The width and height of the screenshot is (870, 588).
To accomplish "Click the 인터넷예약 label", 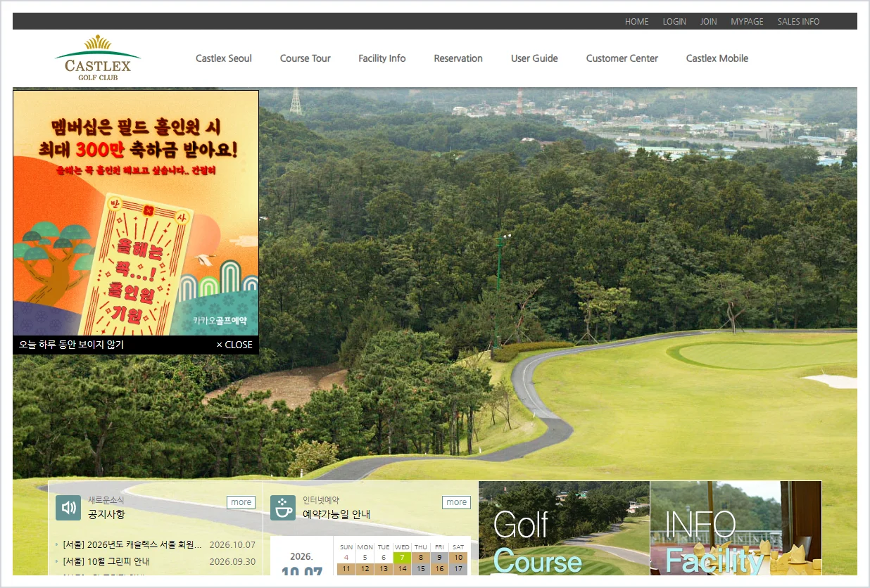I will (x=321, y=500).
